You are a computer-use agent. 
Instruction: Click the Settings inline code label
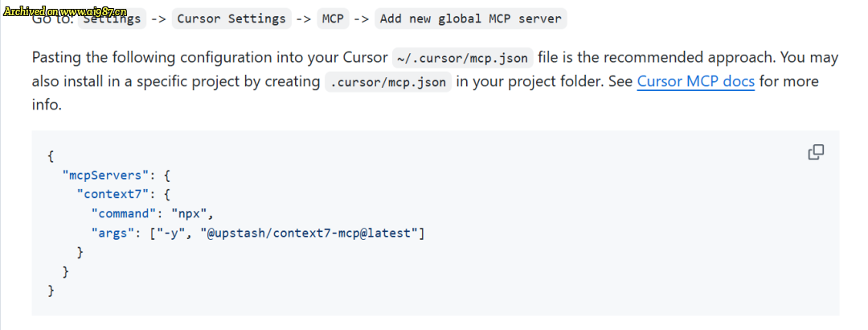point(113,19)
